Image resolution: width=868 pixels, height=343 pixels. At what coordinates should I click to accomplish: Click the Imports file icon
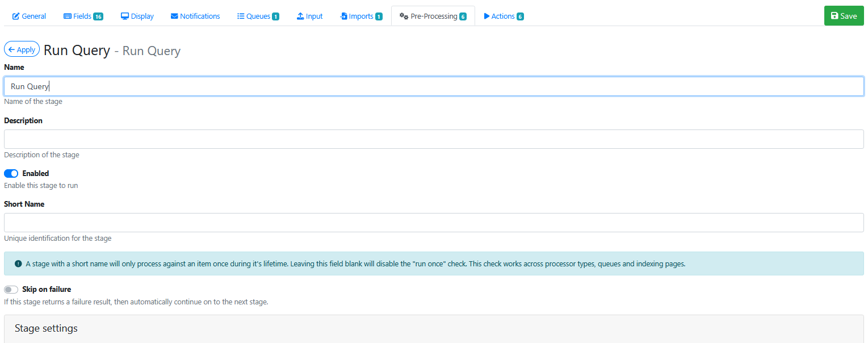pyautogui.click(x=343, y=16)
